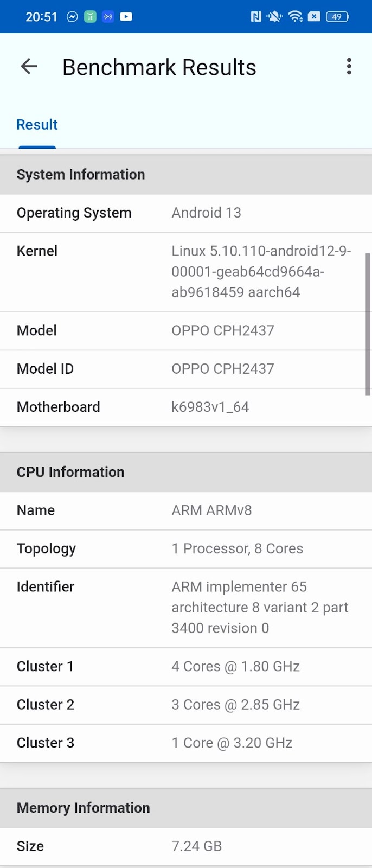This screenshot has width=372, height=868.
Task: Tap the Kernel version row
Action: click(x=186, y=272)
